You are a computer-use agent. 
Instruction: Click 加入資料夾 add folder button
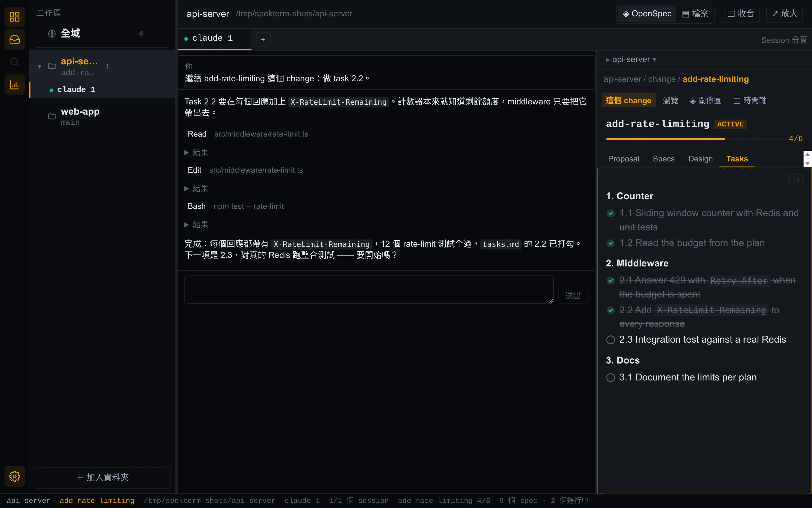[102, 478]
